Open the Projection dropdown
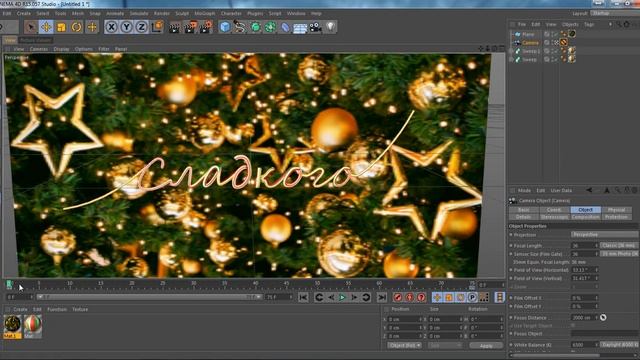 tap(604, 235)
